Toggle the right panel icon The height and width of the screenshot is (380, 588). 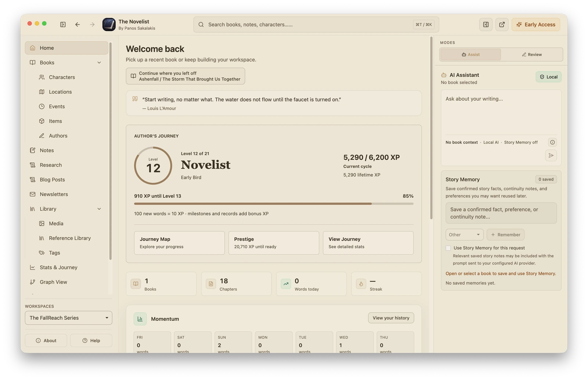[x=486, y=25]
